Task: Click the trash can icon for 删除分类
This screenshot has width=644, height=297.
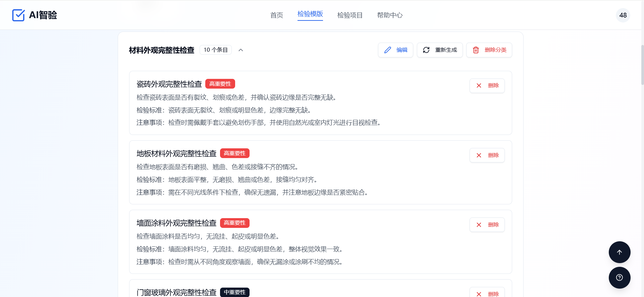Action: (x=476, y=50)
